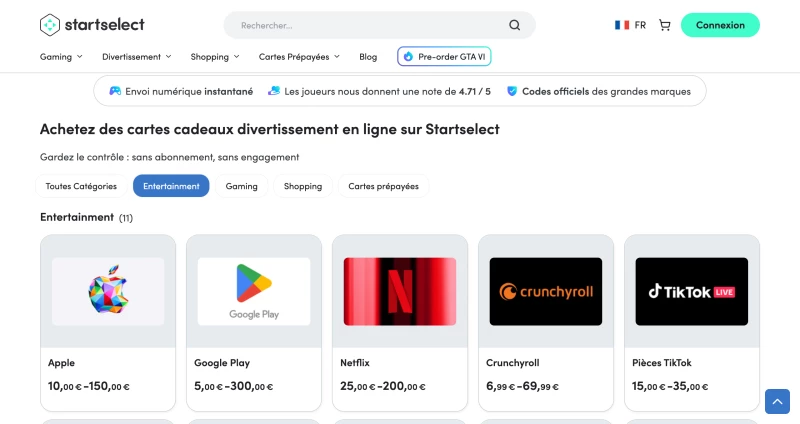The width and height of the screenshot is (800, 424).
Task: Select the Toutes Catégories filter
Action: (x=81, y=186)
